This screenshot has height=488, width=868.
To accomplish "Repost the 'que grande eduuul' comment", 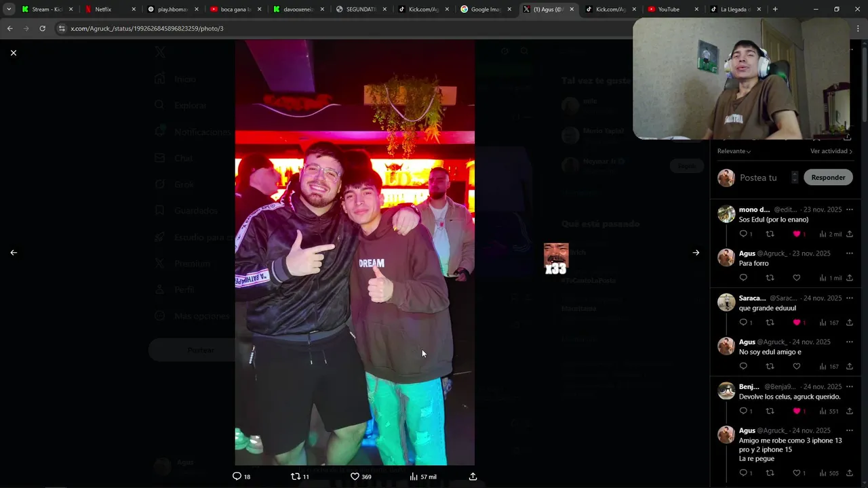I will tap(770, 323).
